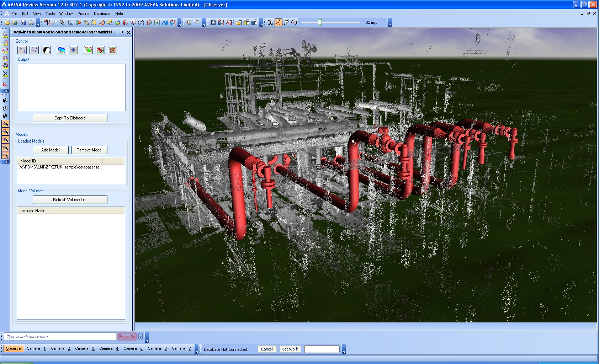Open the search options V dropdown
The width and height of the screenshot is (599, 364).
click(141, 337)
